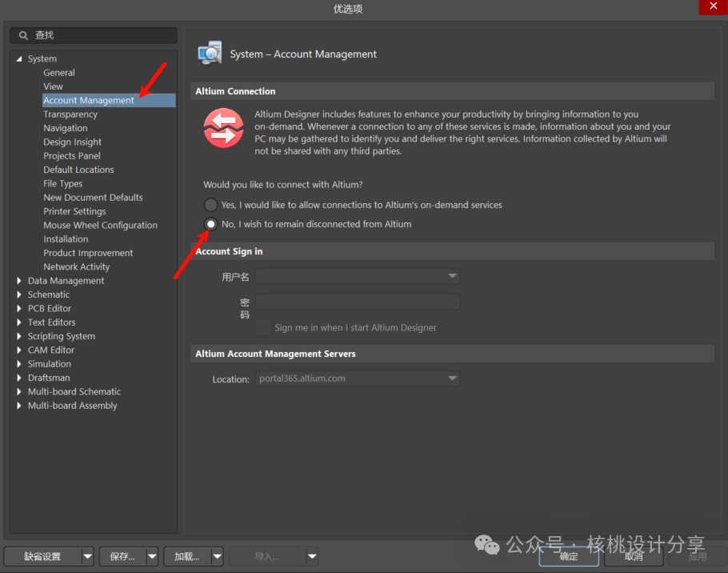Open the server Location dropdown

452,379
